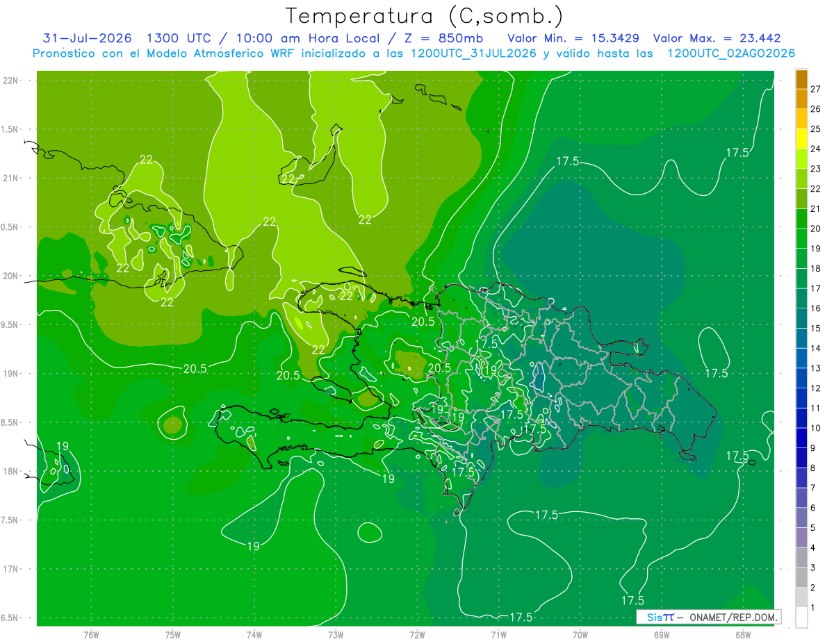The height and width of the screenshot is (644, 834).
Task: Click the '73W' longitude axis label
Action: pyautogui.click(x=336, y=635)
